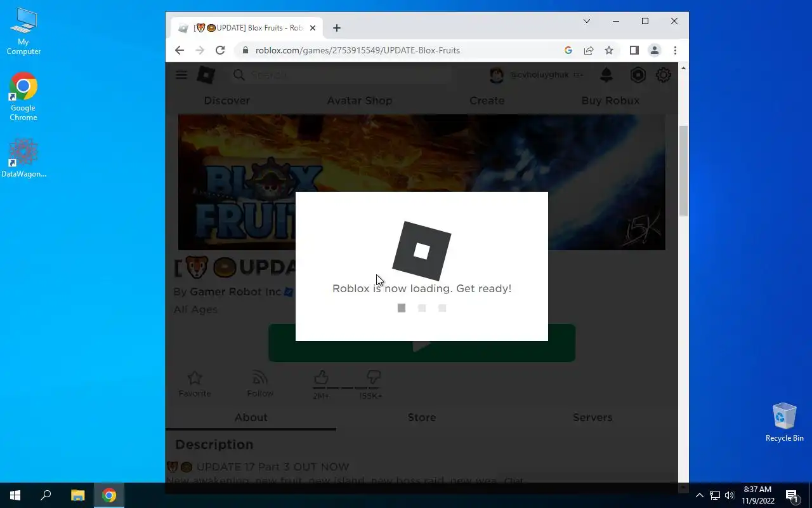Select the Discover menu item
Viewport: 812px width, 508px height.
click(x=226, y=100)
